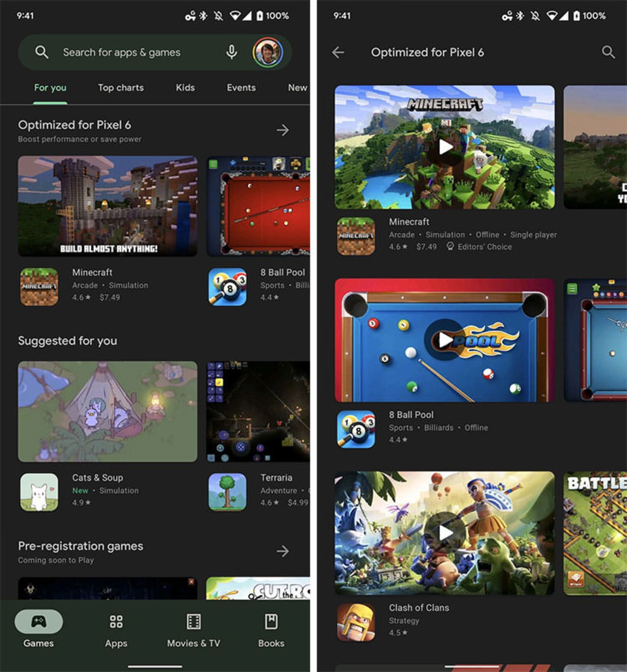Screen dimensions: 627x672
Task: Tap the Cats & Soup app icon
Action: (39, 492)
